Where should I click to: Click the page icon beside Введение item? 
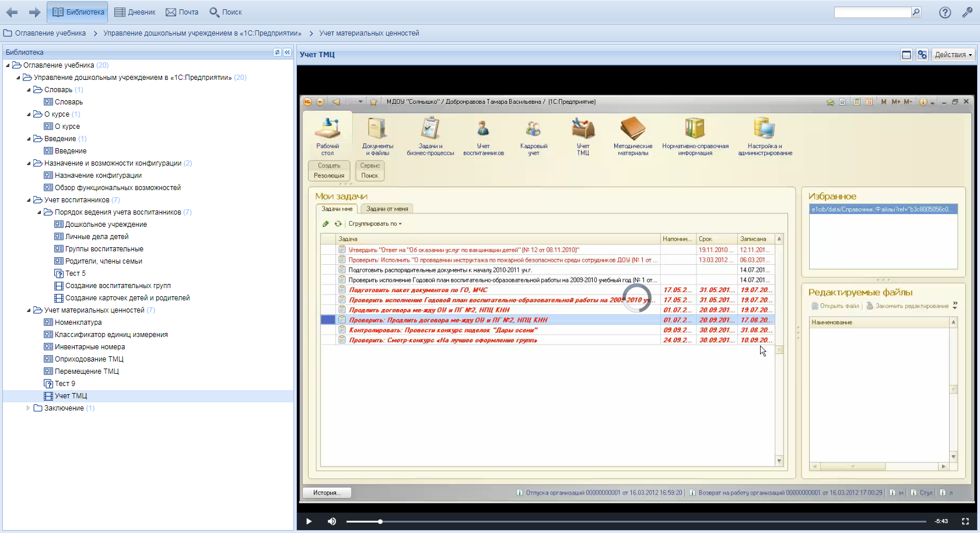coord(48,151)
